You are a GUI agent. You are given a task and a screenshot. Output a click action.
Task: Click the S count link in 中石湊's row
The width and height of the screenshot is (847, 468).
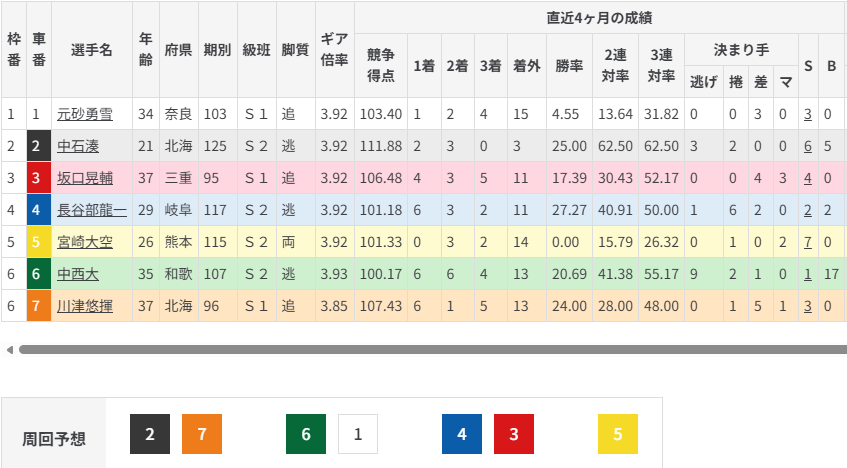pyautogui.click(x=807, y=147)
